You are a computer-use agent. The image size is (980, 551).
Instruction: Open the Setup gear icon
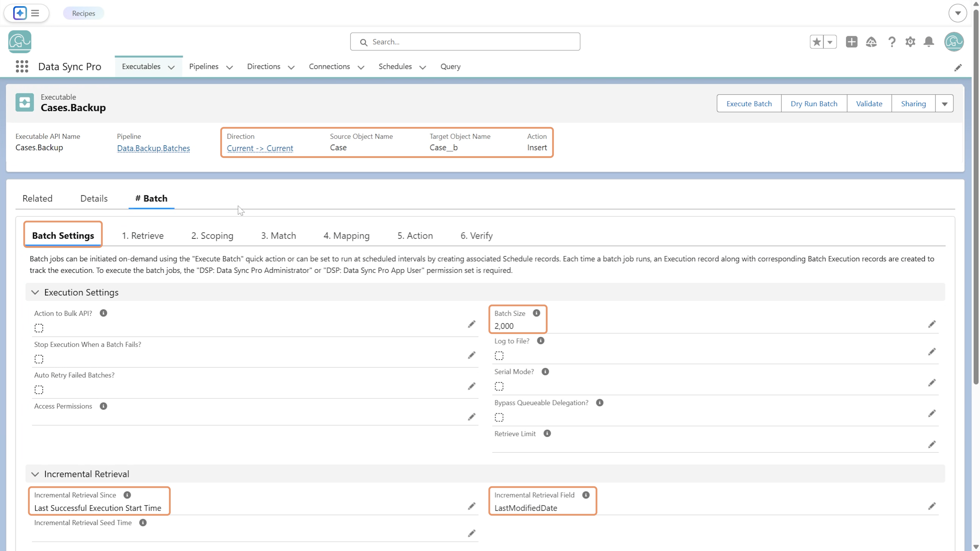910,42
